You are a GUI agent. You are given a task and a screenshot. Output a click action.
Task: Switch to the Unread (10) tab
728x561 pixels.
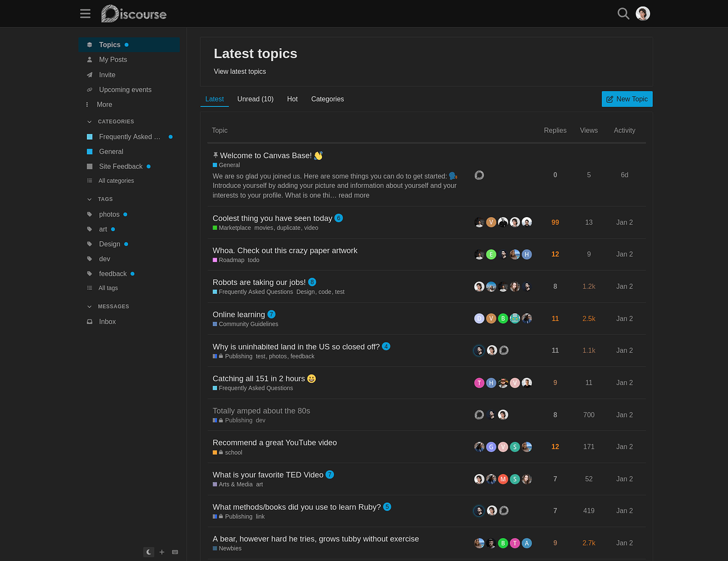(255, 99)
